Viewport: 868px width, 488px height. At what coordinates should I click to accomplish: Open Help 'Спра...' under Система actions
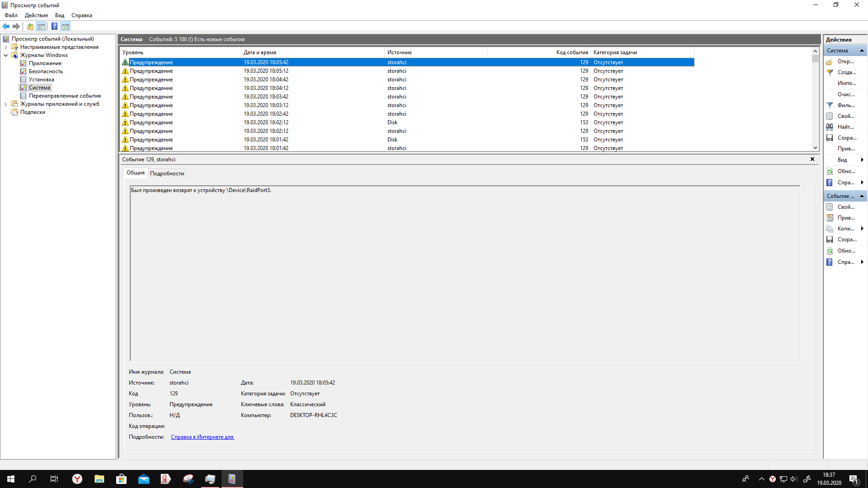846,183
